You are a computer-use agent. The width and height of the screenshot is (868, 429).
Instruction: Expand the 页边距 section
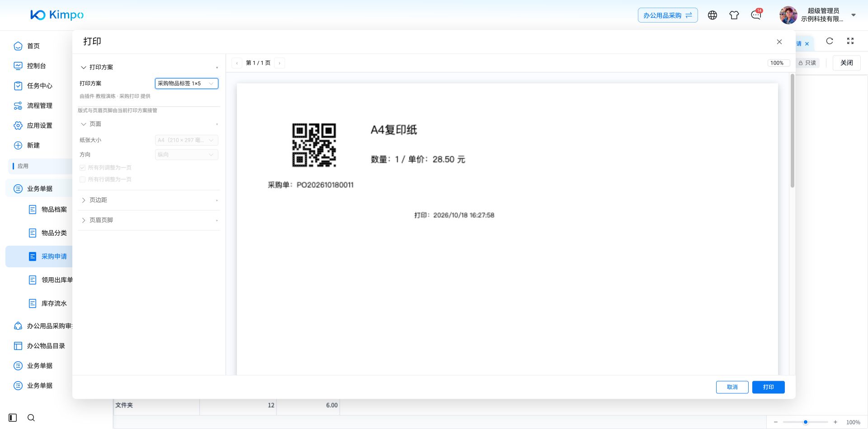tap(149, 200)
